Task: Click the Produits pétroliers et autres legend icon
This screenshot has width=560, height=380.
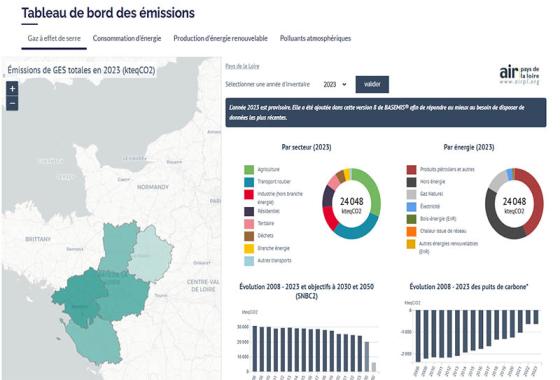Action: 411,169
